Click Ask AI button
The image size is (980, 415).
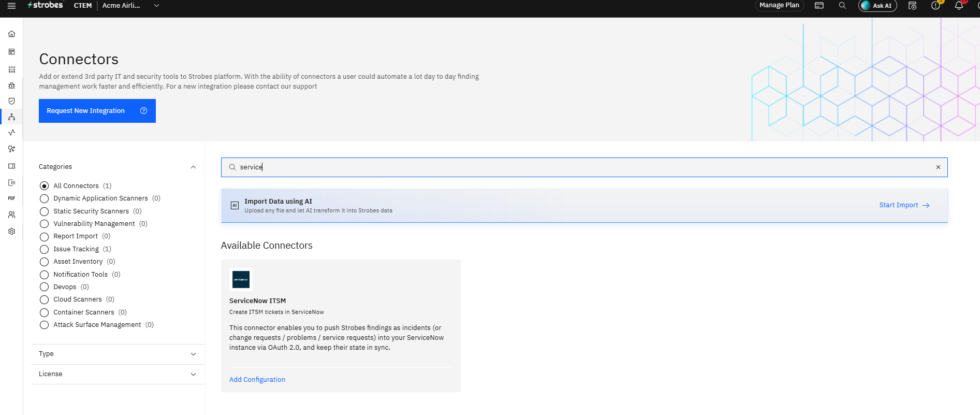point(877,6)
